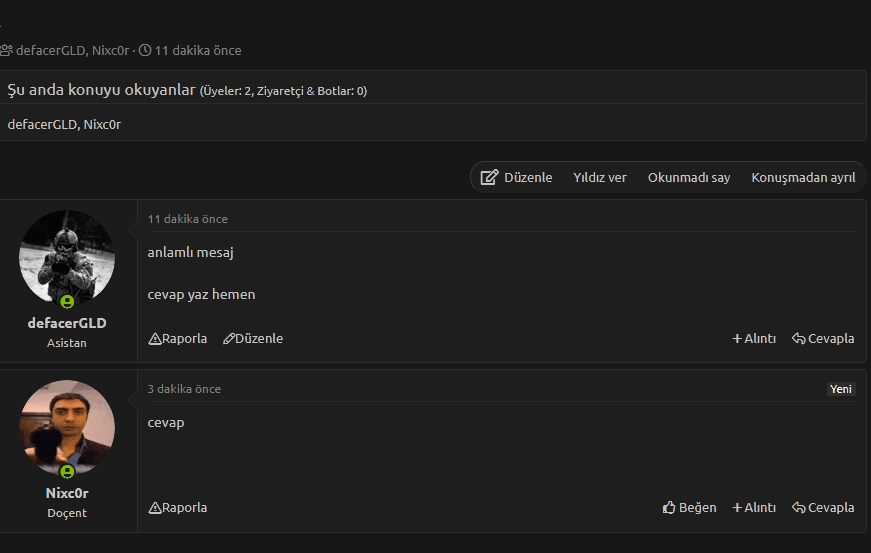Reply to defacerGLD's message with Cevapla

823,339
